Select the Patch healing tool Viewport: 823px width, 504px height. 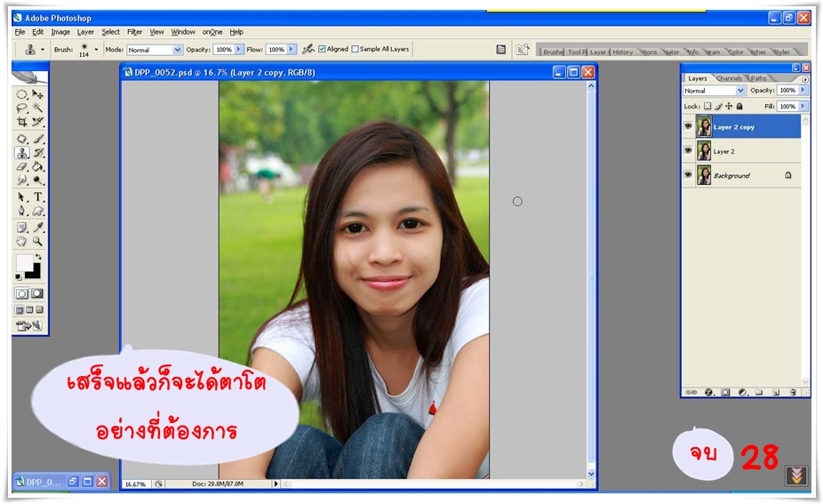tap(21, 140)
